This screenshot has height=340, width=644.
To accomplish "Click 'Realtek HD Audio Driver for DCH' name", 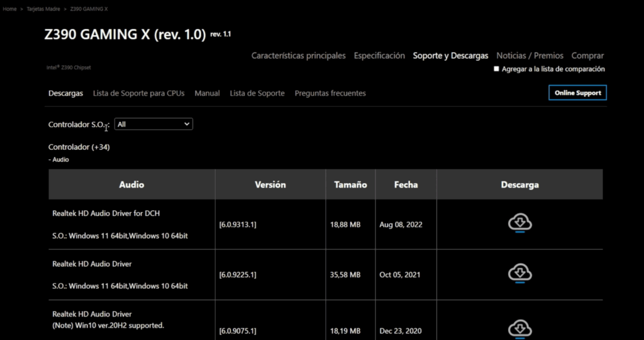I will pyautogui.click(x=106, y=213).
